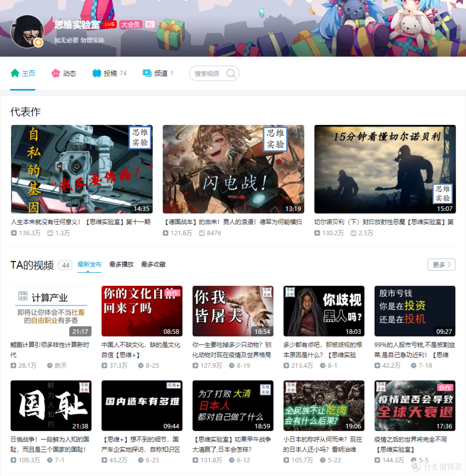Click clock icon beside 6-23
The height and width of the screenshot is (476, 466).
(141, 460)
